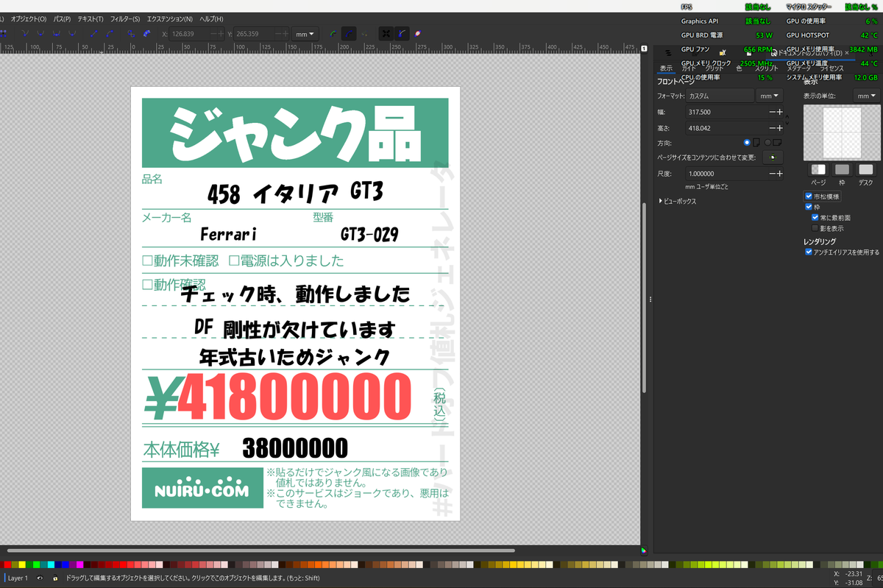Click the portrait page orientation icon
This screenshot has width=883, height=588.
756,142
